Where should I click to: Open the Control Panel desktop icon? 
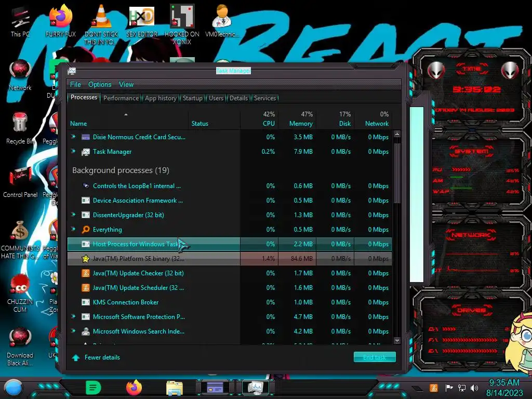click(x=20, y=182)
